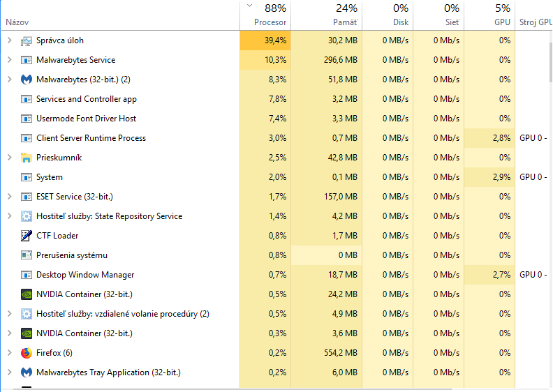The width and height of the screenshot is (553, 392).
Task: Click the 6,0 MB memory value
Action: coord(344,372)
